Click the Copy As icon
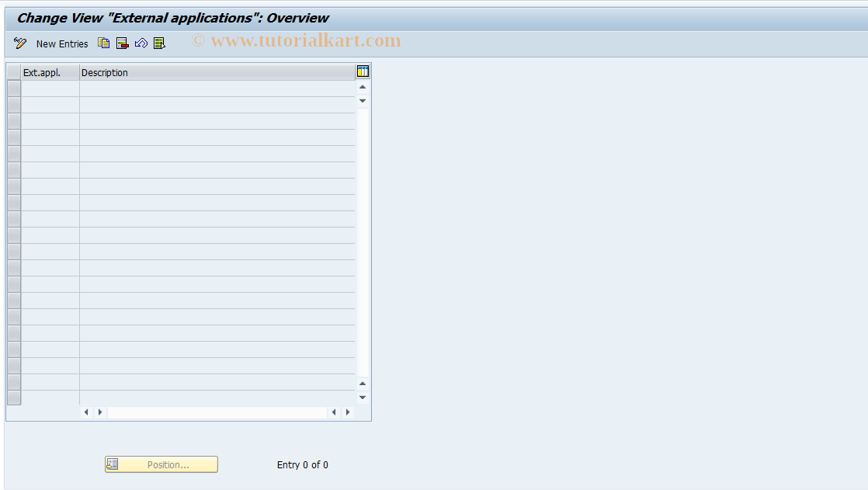 click(x=103, y=43)
